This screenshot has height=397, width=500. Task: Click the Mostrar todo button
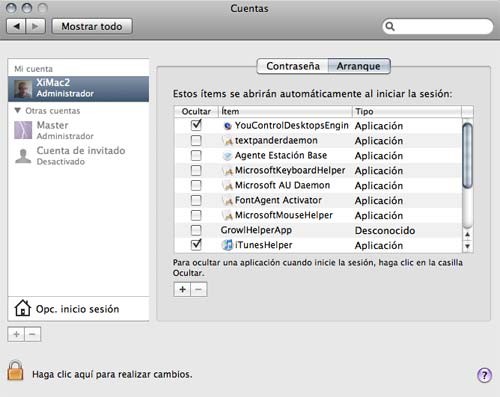(x=92, y=26)
